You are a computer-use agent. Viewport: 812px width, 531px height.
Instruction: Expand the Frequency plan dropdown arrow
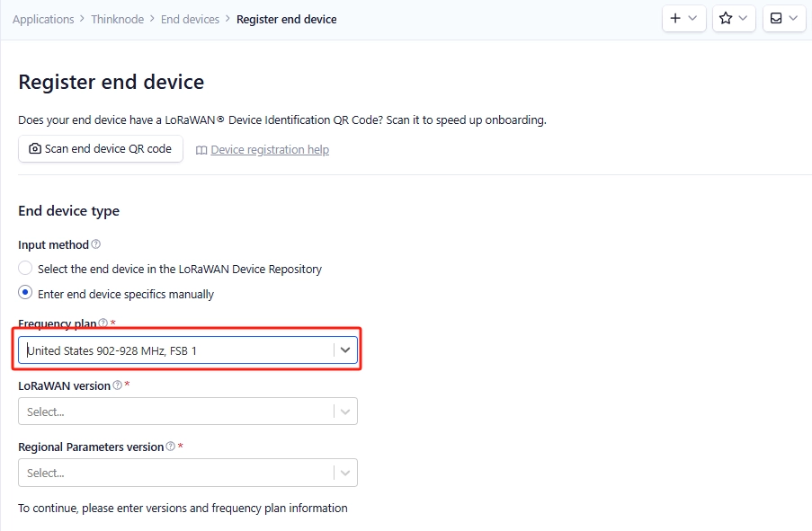[345, 350]
